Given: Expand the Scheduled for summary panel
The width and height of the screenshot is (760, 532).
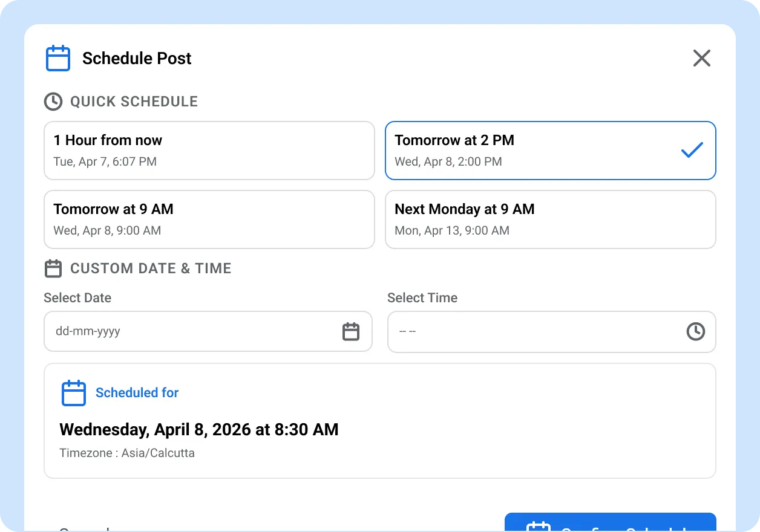Looking at the screenshot, I should (x=379, y=420).
